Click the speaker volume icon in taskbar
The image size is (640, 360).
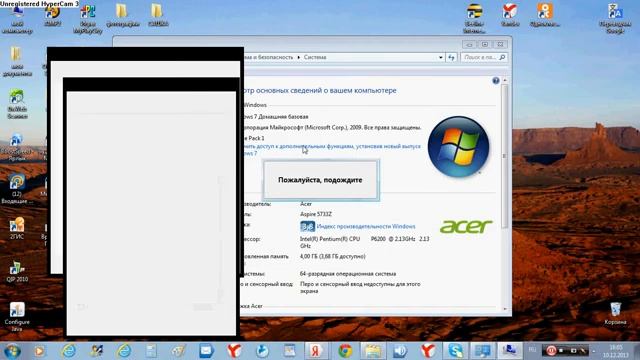click(400, 351)
